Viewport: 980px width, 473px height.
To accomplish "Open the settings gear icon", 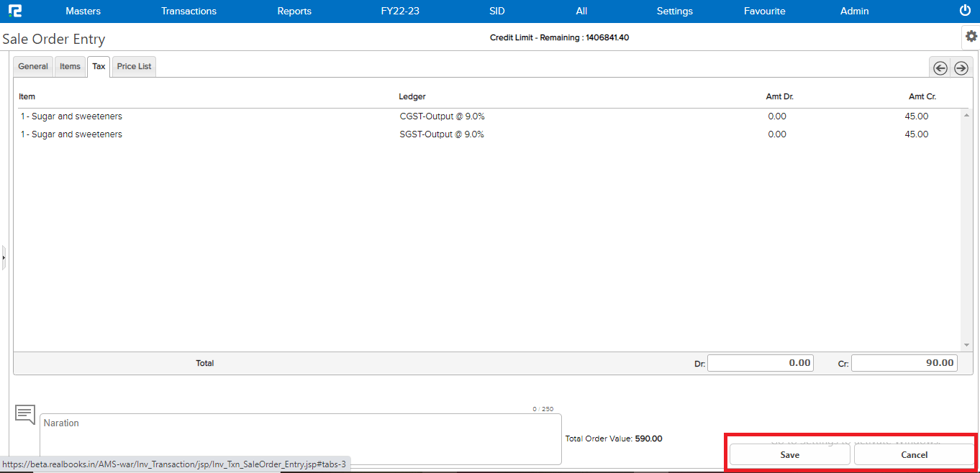I will [x=971, y=37].
